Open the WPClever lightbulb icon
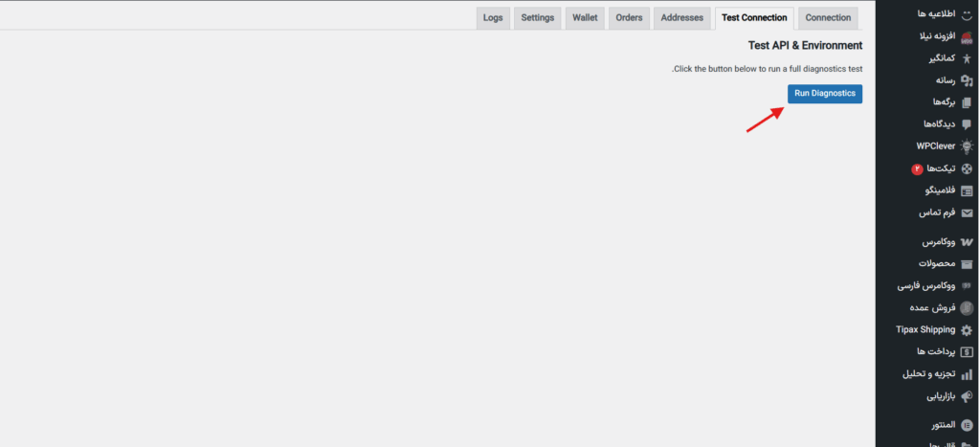 pyautogui.click(x=967, y=146)
